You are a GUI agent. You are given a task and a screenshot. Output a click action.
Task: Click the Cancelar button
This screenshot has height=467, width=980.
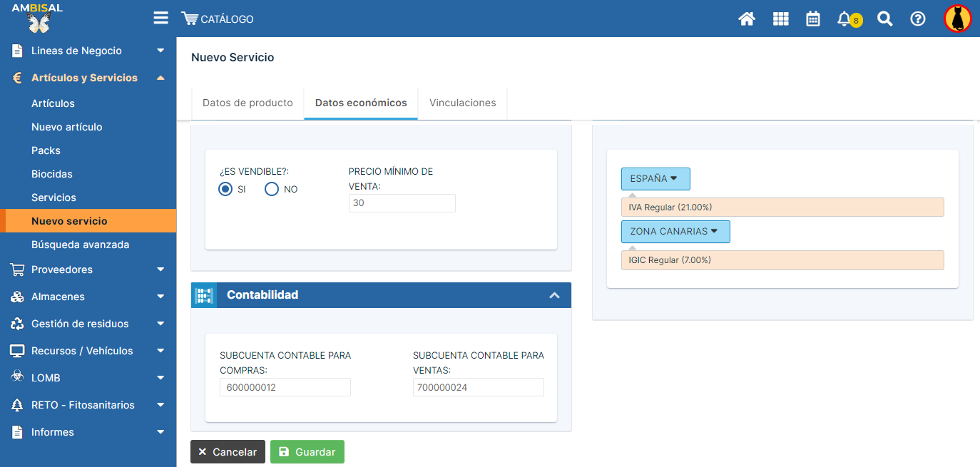[x=228, y=452]
